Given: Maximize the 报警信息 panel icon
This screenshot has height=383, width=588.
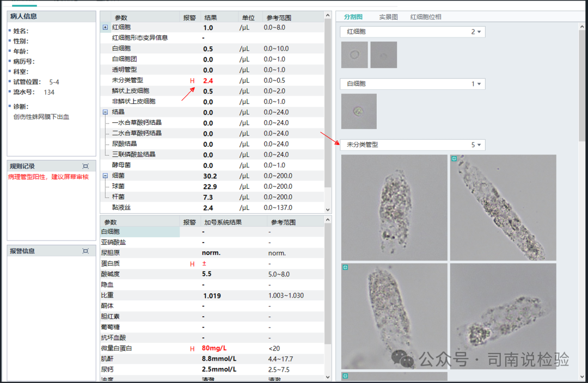Looking at the screenshot, I should (85, 251).
